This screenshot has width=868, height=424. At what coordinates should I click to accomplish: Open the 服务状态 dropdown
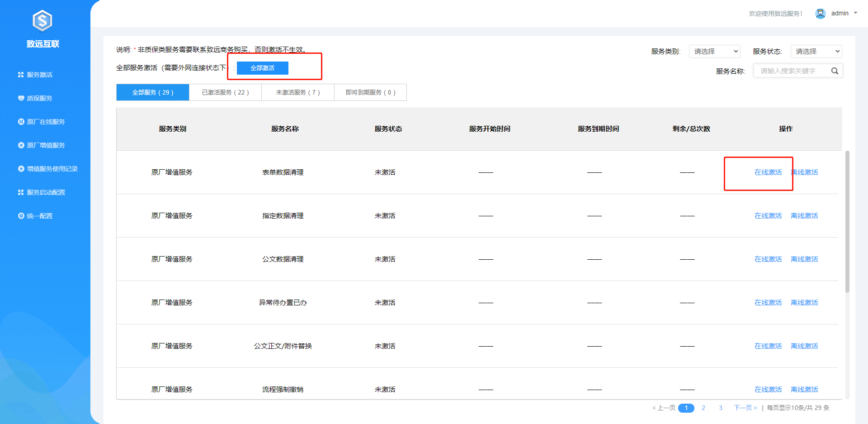(816, 52)
